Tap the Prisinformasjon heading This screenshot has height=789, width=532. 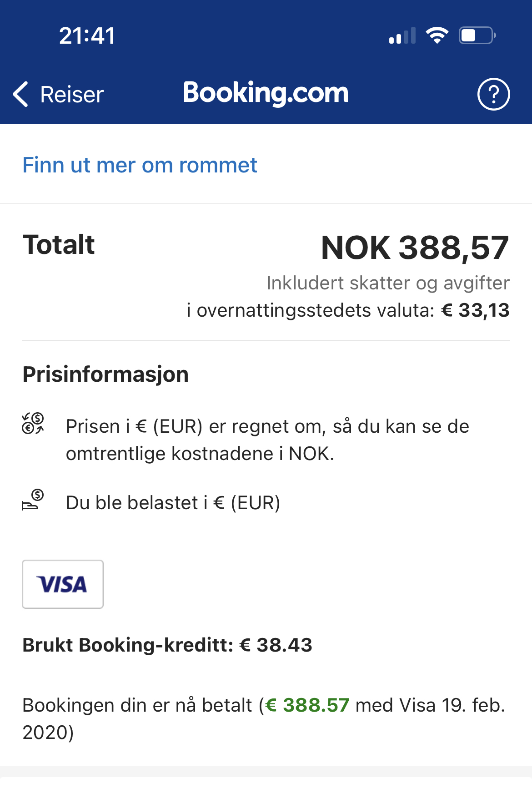105,374
